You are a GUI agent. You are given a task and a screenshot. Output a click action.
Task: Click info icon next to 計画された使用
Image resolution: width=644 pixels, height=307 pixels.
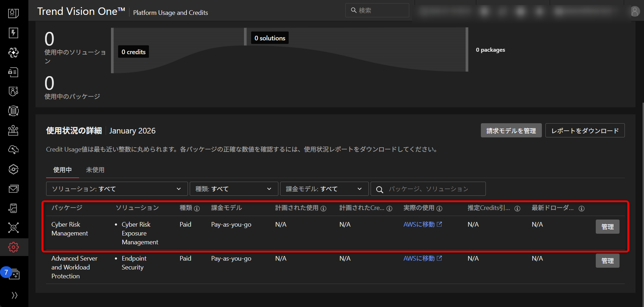click(x=323, y=209)
